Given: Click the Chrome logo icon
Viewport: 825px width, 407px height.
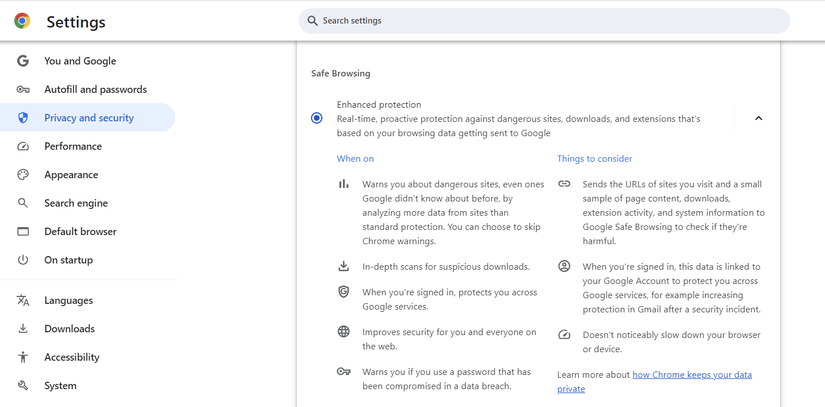Looking at the screenshot, I should 22,21.
